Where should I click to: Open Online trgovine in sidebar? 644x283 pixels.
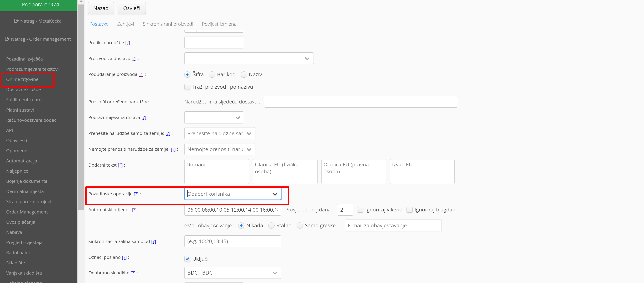(22, 79)
